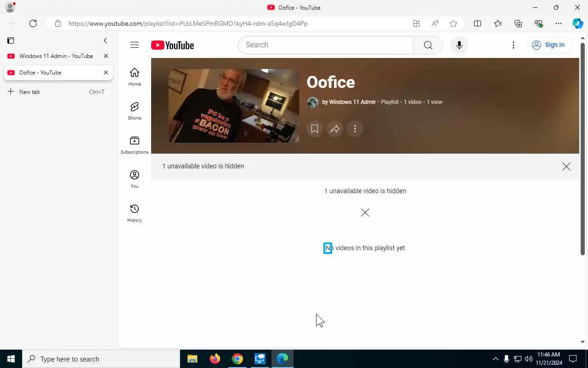Open Collections panel
The image size is (588, 368).
[518, 23]
